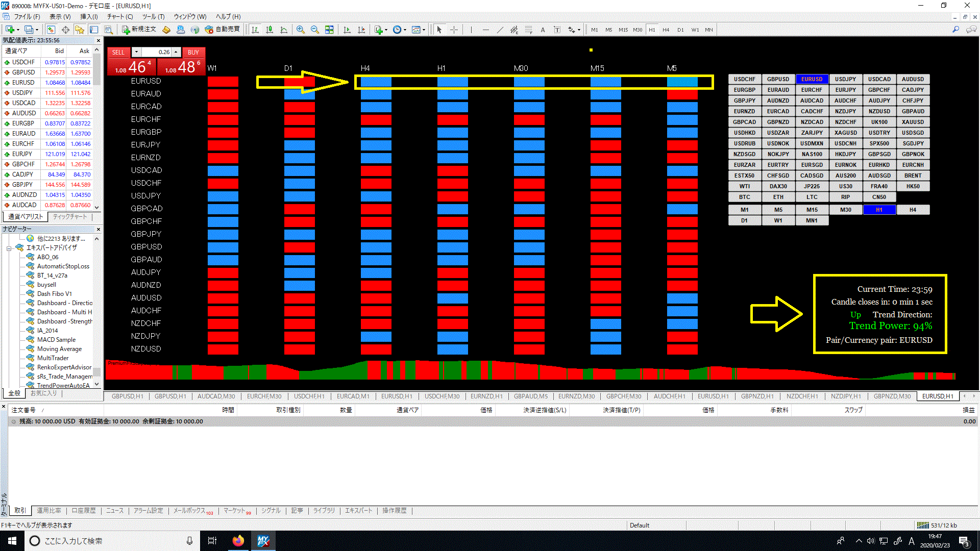This screenshot has height=551, width=980.
Task: Click the toolbar search magnifier icon
Action: click(x=955, y=30)
